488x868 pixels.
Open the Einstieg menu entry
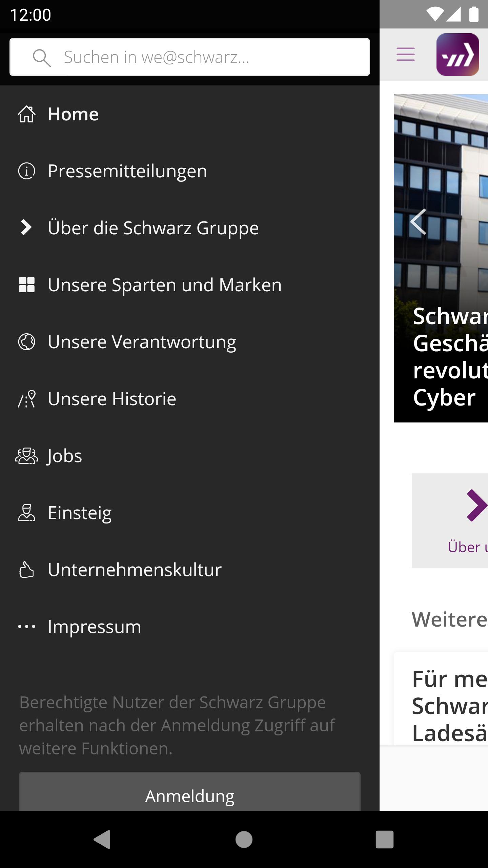190,513
